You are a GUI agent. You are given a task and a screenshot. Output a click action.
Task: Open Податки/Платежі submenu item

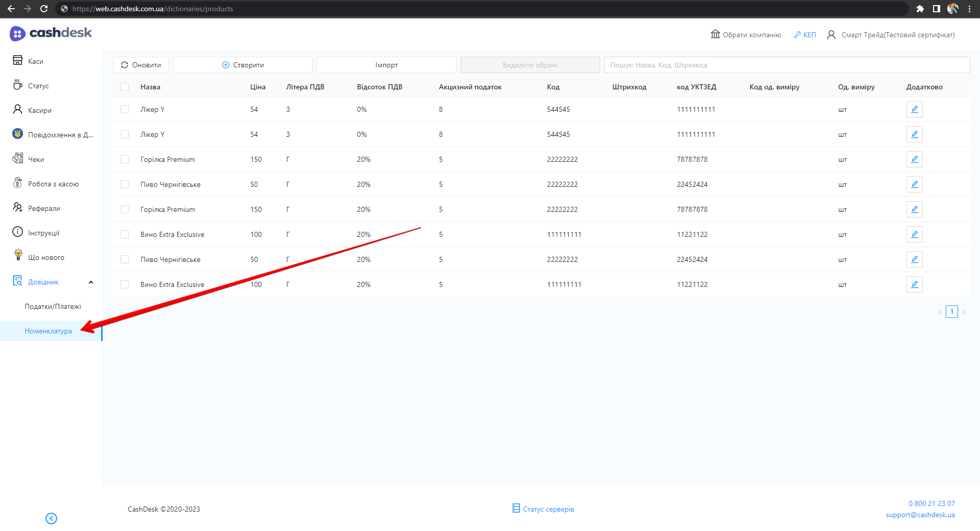[x=53, y=306]
